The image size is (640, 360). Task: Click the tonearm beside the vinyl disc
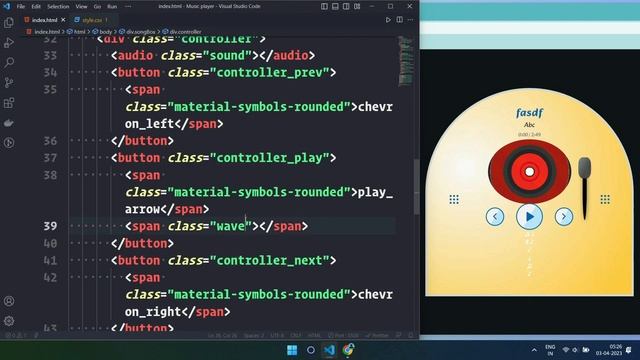tap(584, 188)
